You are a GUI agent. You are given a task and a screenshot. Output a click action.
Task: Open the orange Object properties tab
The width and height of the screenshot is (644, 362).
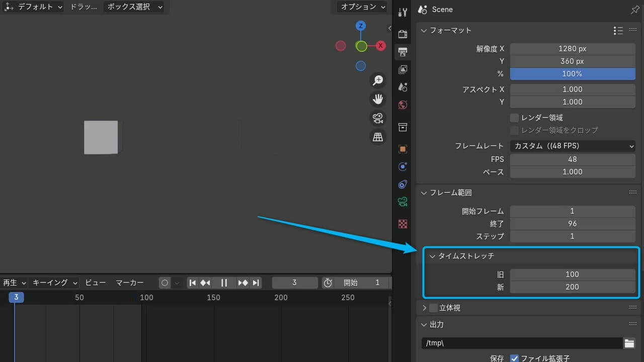(x=402, y=149)
